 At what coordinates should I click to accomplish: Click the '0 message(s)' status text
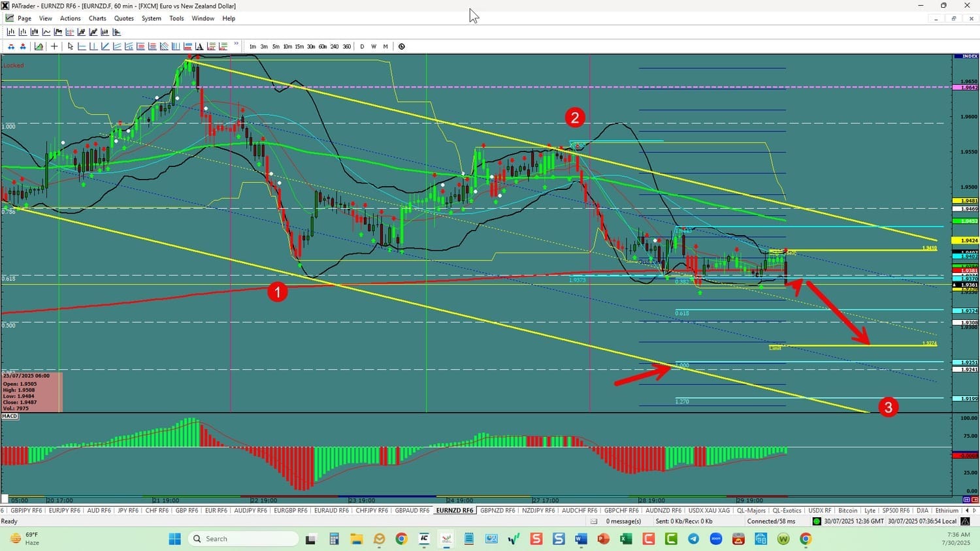click(x=623, y=521)
